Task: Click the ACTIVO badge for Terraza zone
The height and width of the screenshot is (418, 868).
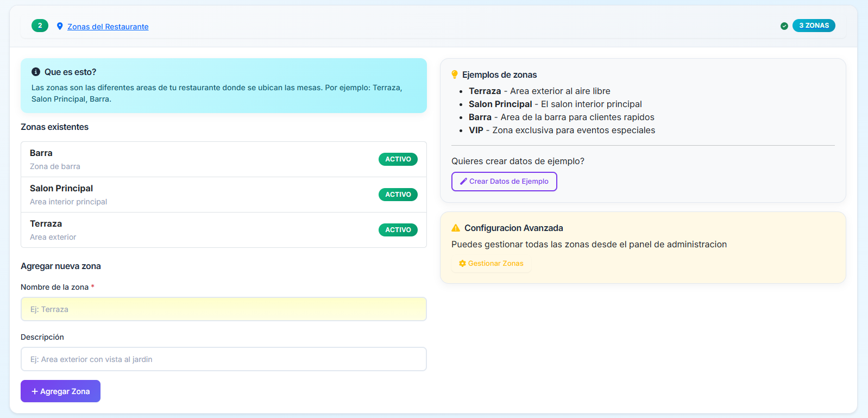Action: point(398,230)
